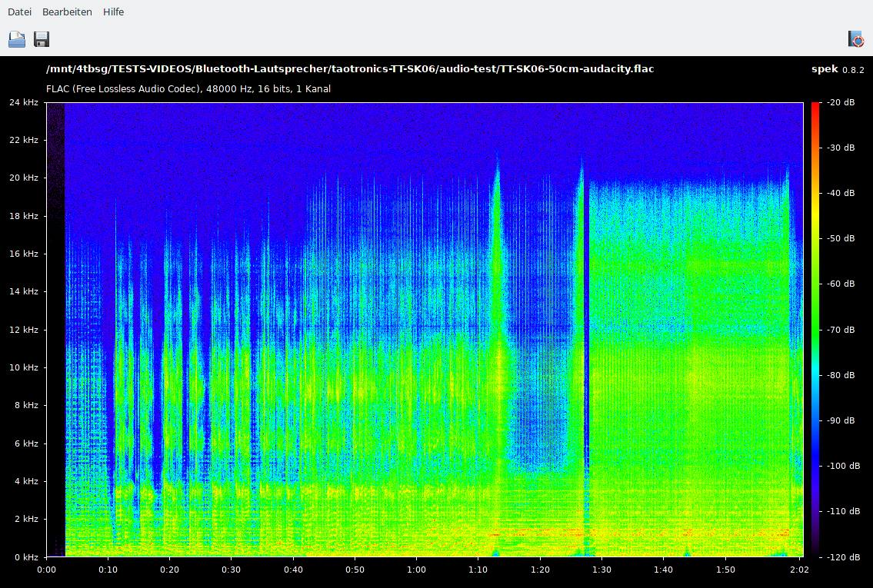Click the '12 kHz' frequency label
873x588 pixels.
click(24, 330)
